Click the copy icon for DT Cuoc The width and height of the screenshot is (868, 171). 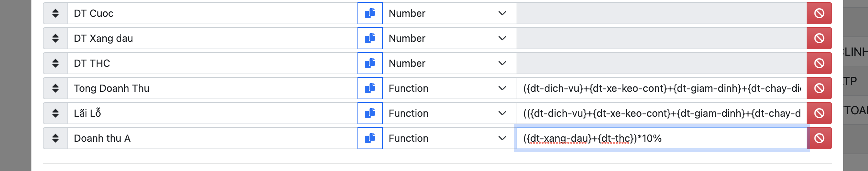click(x=370, y=14)
